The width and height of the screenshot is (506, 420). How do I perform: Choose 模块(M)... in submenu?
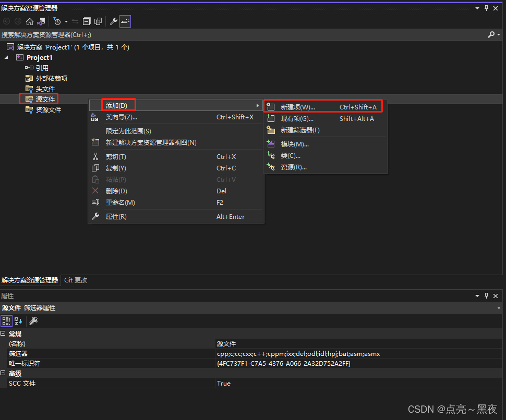click(326, 144)
